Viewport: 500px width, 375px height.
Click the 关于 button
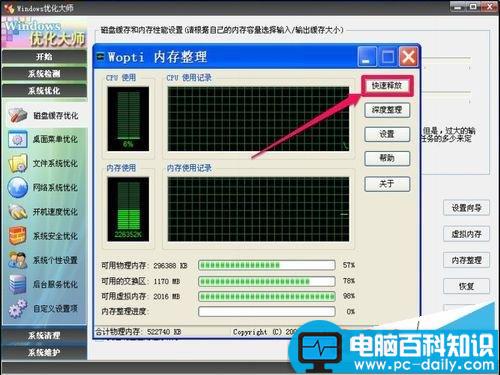(387, 184)
